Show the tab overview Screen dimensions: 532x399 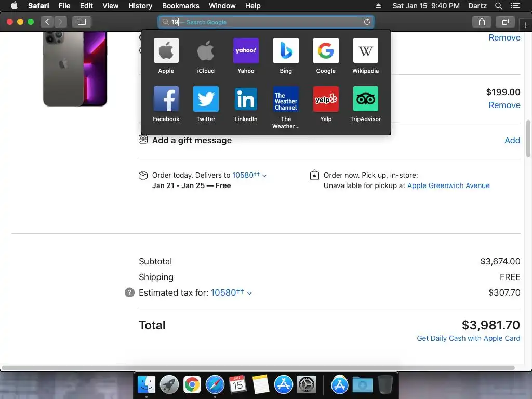505,22
